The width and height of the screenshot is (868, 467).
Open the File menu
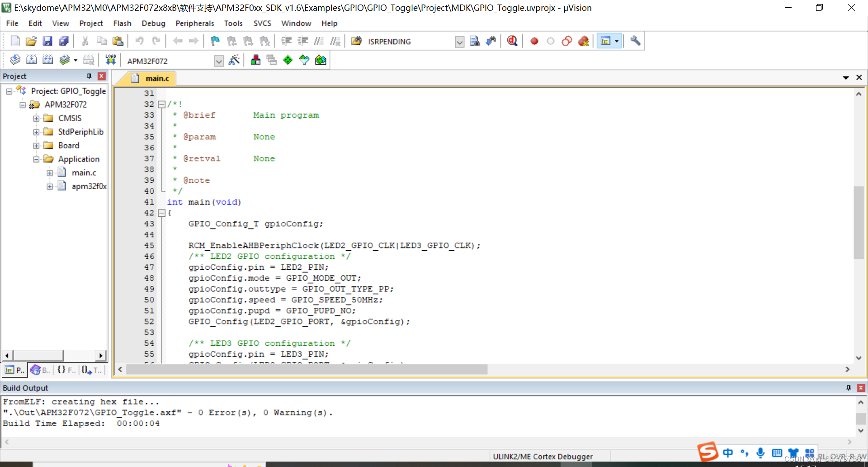12,23
